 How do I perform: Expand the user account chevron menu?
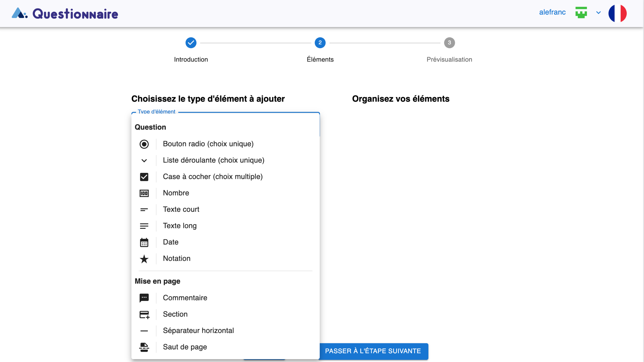click(598, 13)
